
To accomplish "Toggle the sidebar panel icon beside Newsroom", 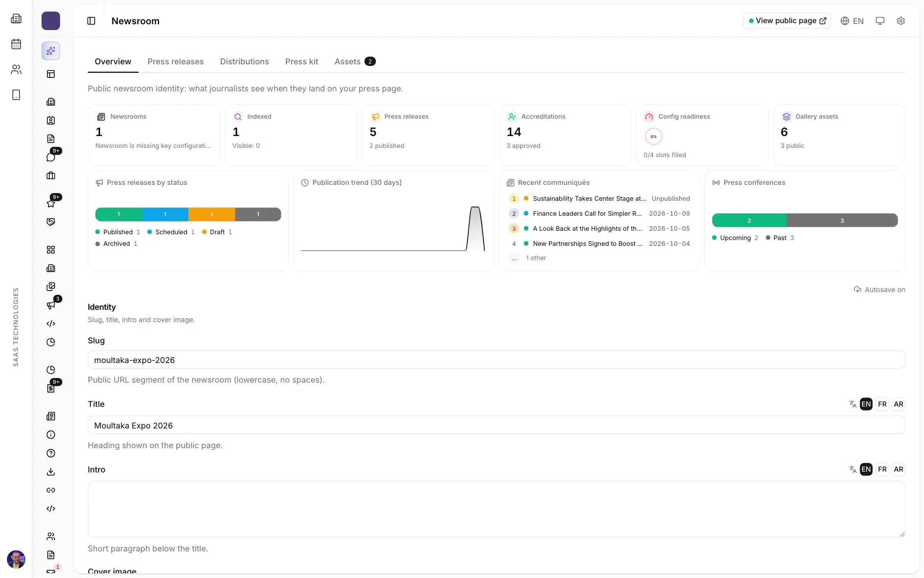I will point(91,21).
